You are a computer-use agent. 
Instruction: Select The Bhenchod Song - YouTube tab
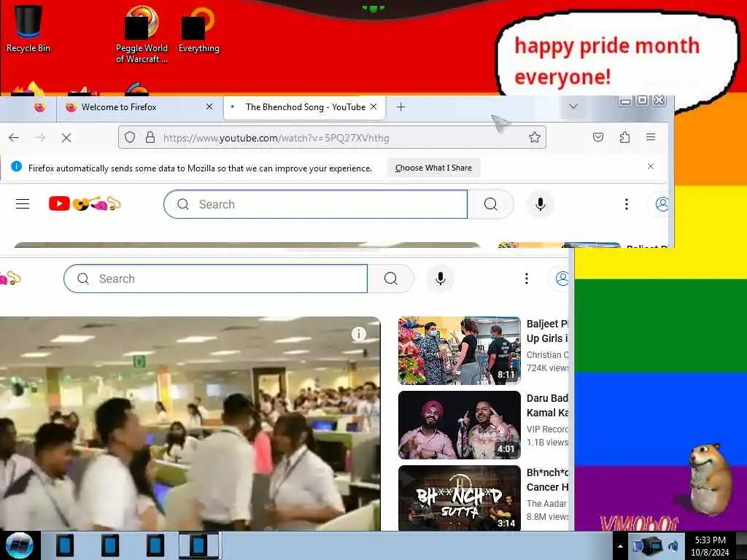pyautogui.click(x=305, y=107)
